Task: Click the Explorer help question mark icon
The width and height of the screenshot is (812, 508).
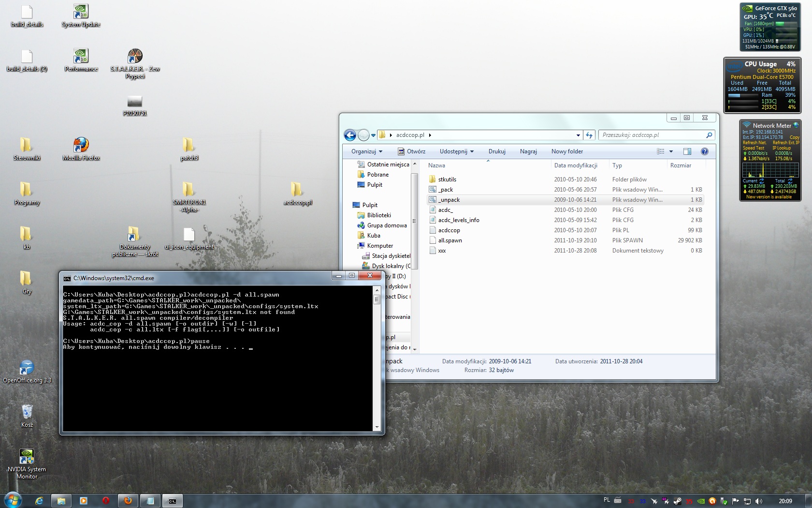Action: coord(704,151)
